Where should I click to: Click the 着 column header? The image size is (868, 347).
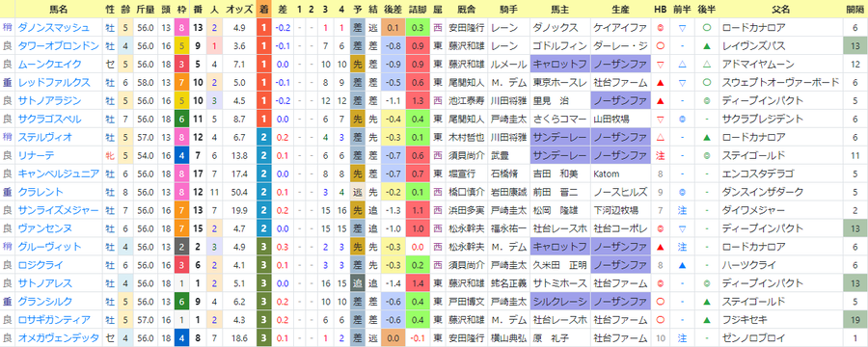263,10
